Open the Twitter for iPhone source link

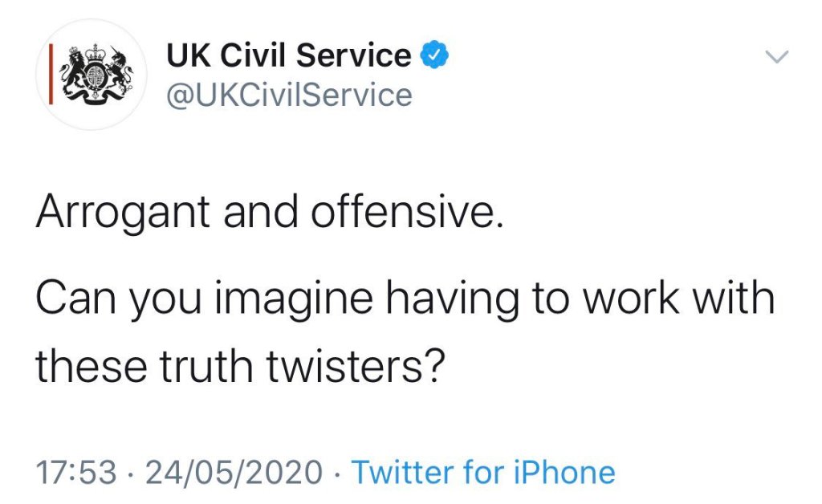click(x=483, y=472)
